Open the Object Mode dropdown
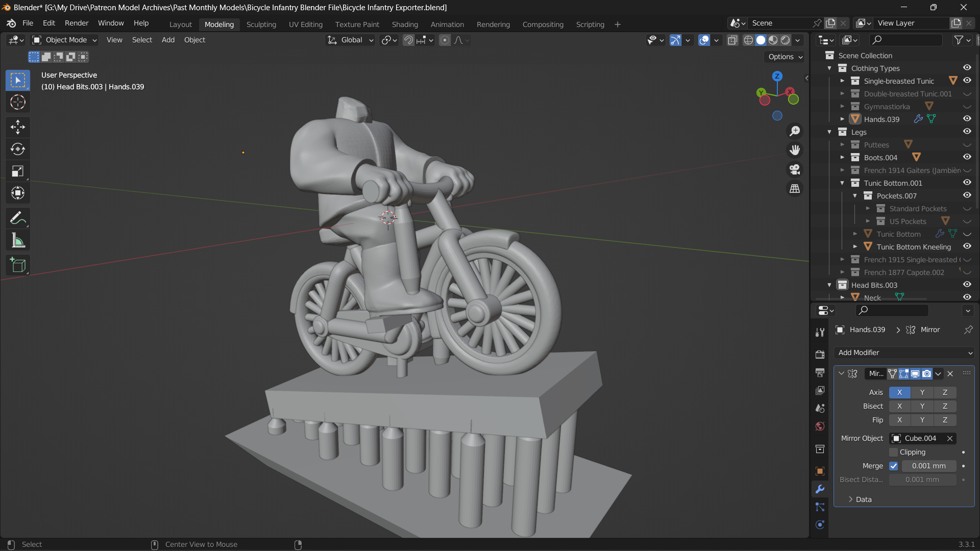 [x=63, y=40]
